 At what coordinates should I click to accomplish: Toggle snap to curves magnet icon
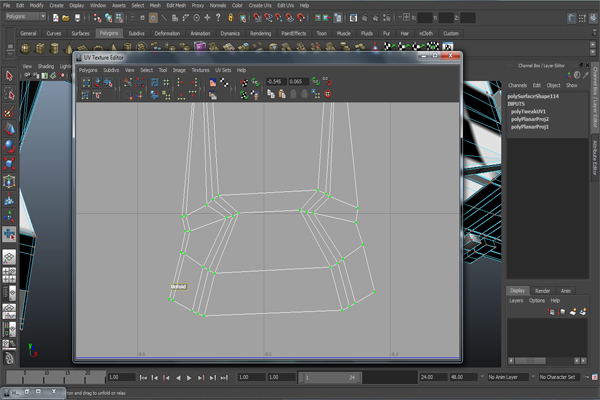[268, 18]
